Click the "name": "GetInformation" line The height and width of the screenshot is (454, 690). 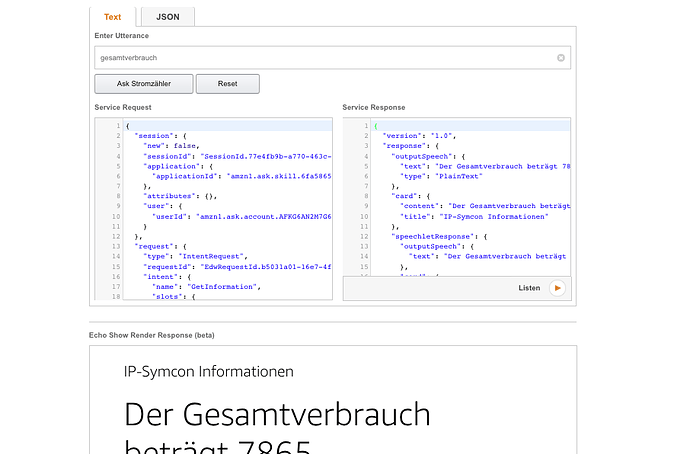point(206,287)
